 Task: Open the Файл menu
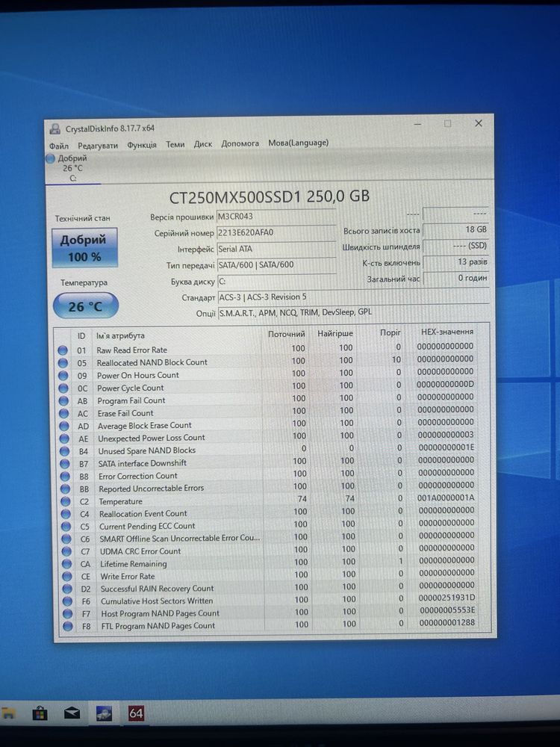[58, 146]
